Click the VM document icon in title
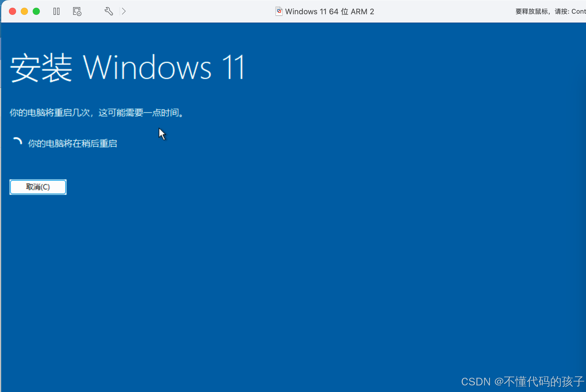 (279, 11)
